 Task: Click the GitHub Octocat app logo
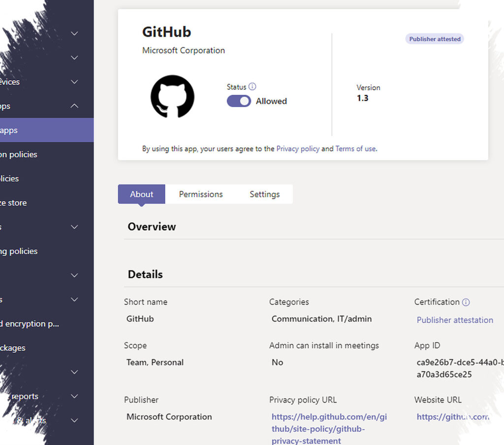(172, 96)
